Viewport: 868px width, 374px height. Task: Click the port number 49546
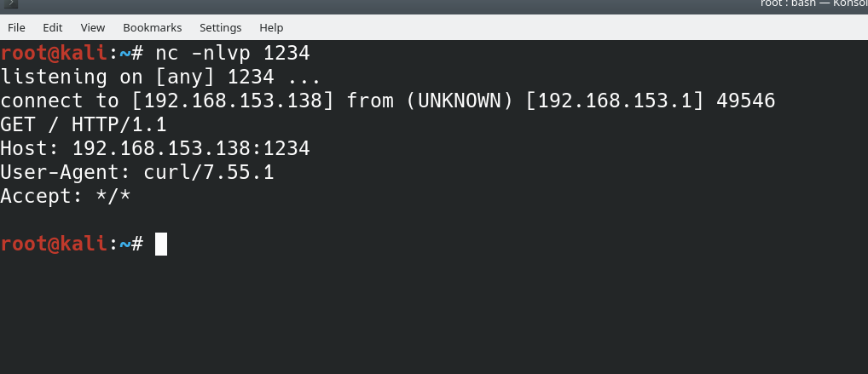(745, 101)
